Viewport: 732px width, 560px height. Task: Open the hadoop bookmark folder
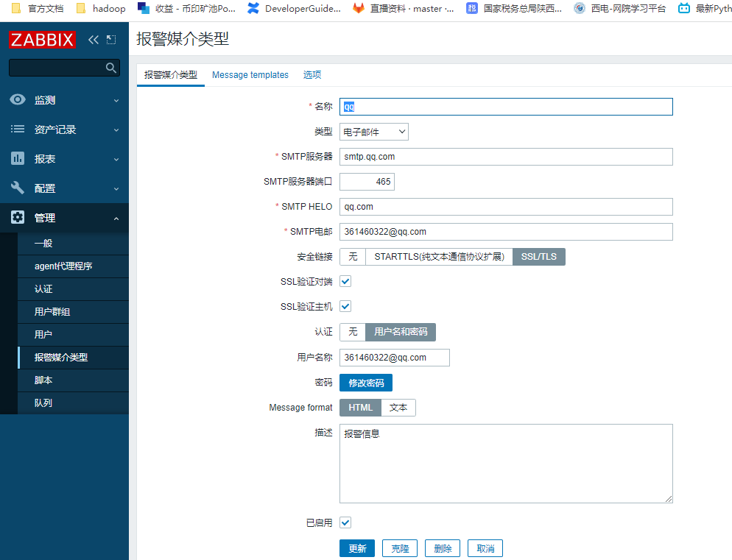click(101, 8)
